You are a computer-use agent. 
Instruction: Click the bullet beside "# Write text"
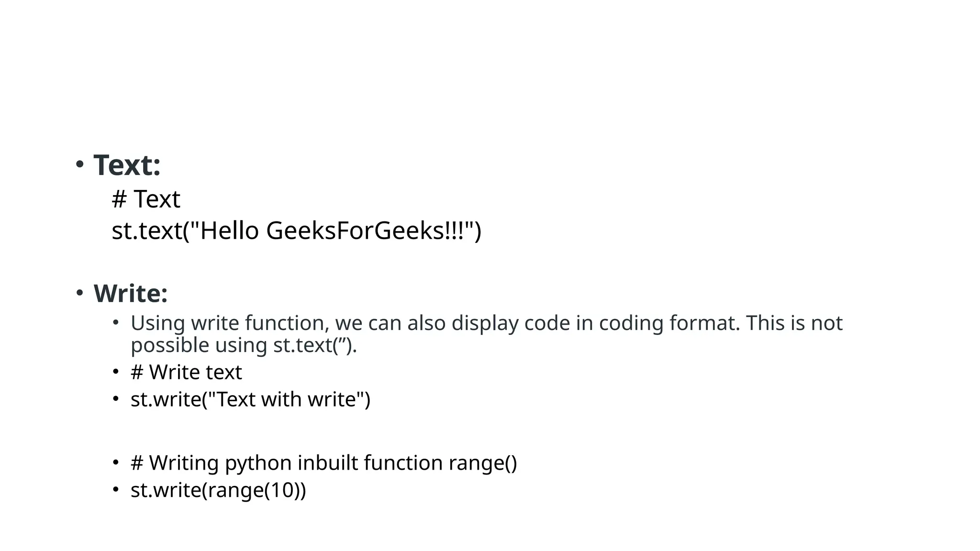coord(115,371)
